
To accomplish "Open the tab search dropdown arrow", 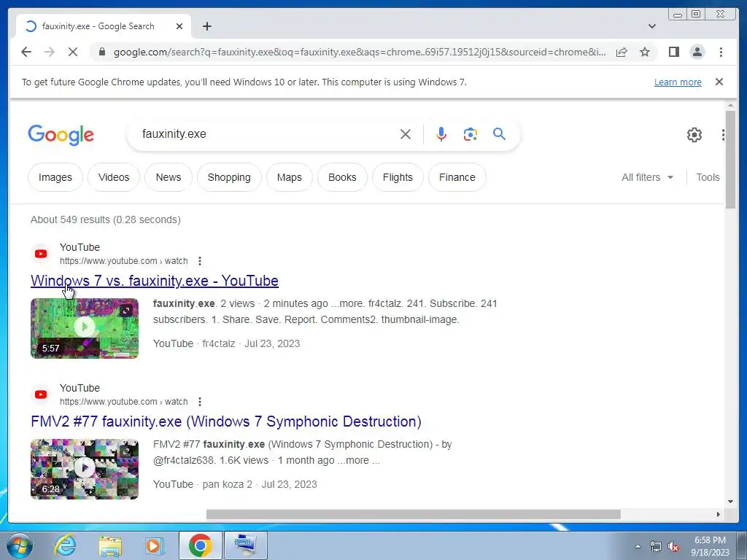I will [652, 26].
